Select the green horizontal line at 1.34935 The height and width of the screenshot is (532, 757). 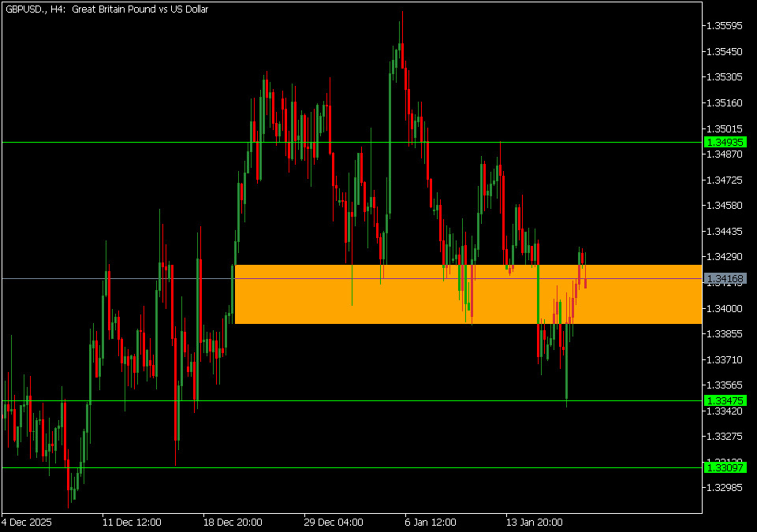tap(158, 142)
